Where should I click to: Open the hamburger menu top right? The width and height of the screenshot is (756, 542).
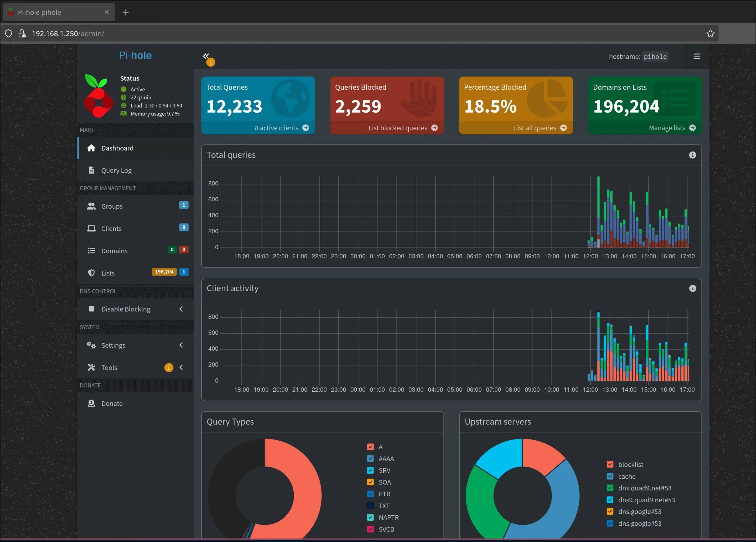point(697,56)
